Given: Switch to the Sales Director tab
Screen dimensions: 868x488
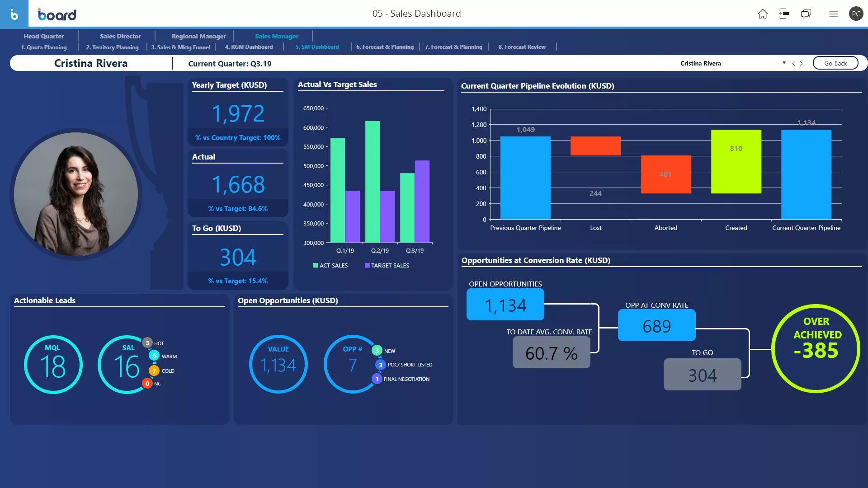Looking at the screenshot, I should click(x=120, y=36).
